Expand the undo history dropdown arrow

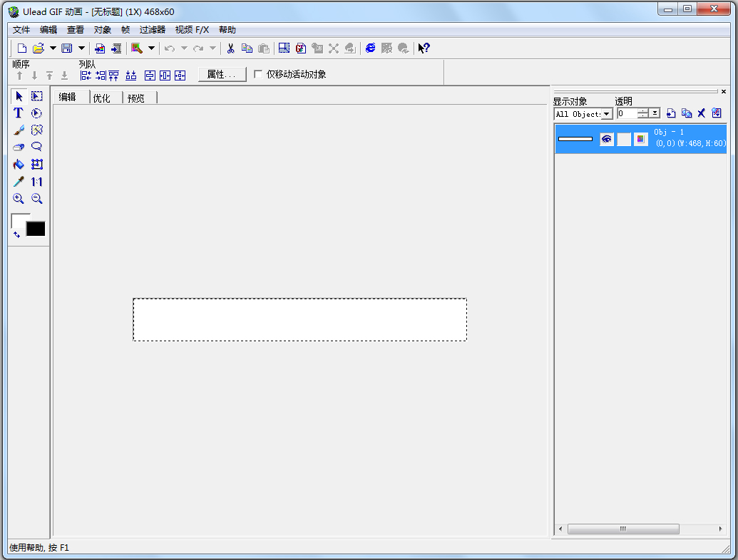[184, 48]
